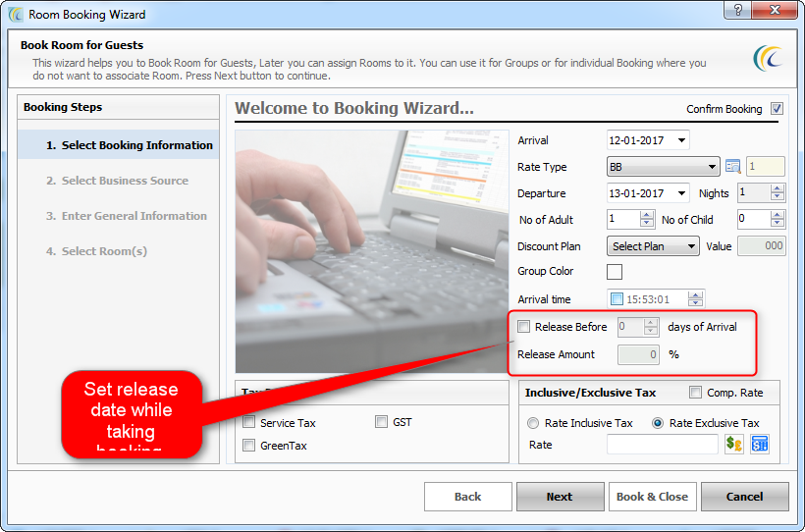Click the currency rate icon beside Rate

coord(734,445)
